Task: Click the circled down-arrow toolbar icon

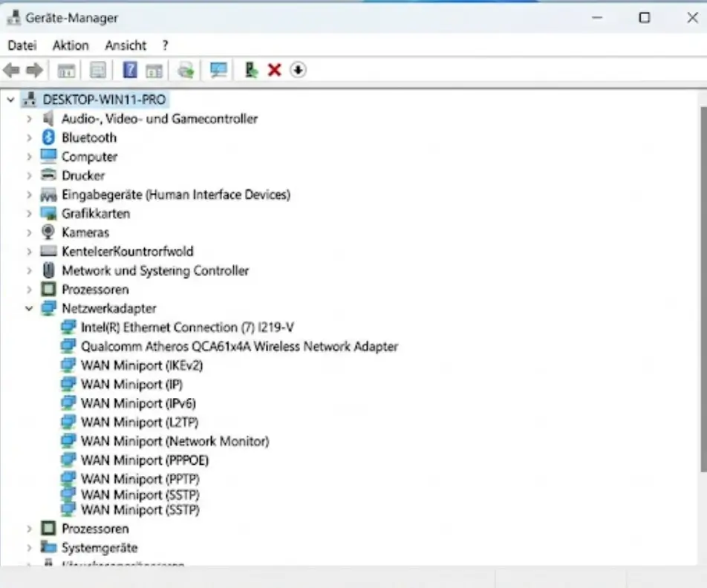Action: [x=298, y=71]
